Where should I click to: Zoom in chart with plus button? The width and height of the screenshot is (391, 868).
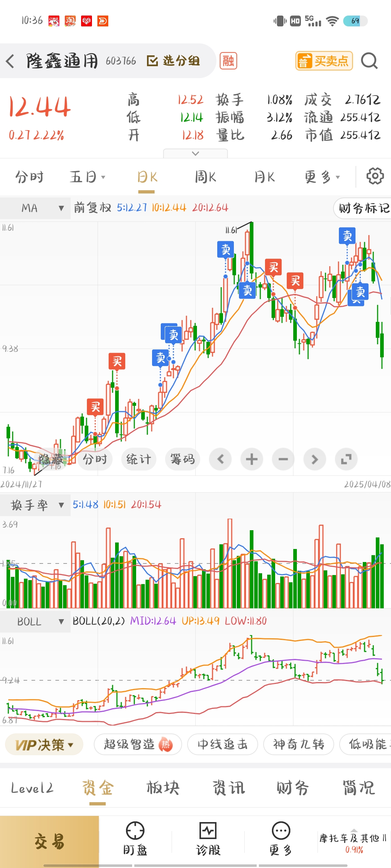(252, 459)
